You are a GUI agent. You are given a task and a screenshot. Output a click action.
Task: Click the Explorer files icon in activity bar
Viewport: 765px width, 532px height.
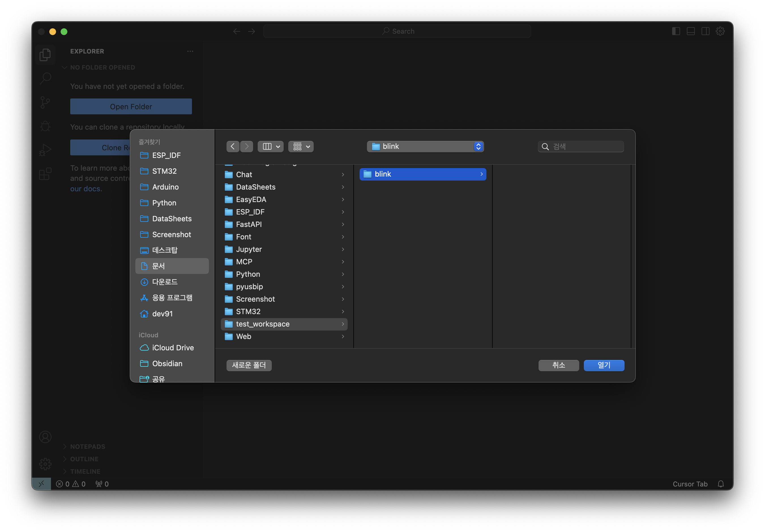click(x=45, y=55)
